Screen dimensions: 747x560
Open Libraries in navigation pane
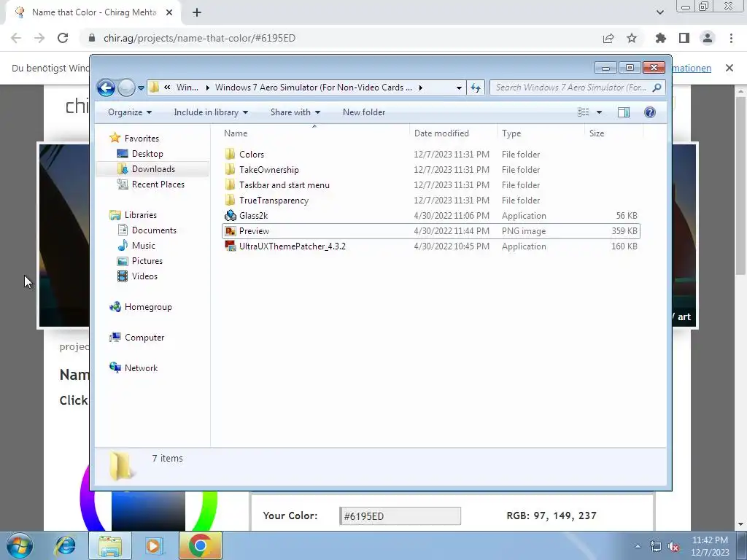(141, 215)
